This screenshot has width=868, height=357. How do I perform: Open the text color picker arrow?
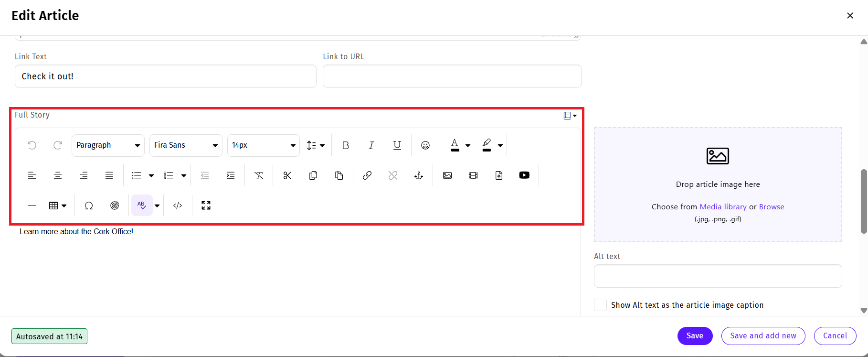point(468,145)
